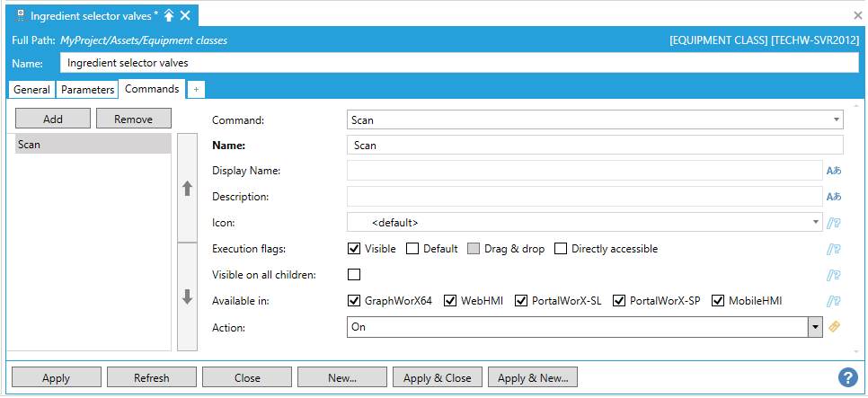Switch to the General tab
The image size is (868, 398).
(31, 90)
